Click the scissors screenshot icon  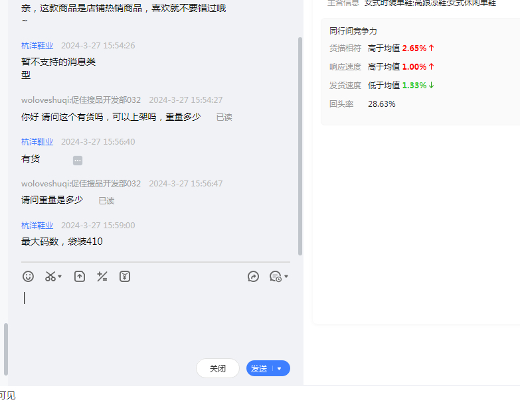click(x=50, y=277)
